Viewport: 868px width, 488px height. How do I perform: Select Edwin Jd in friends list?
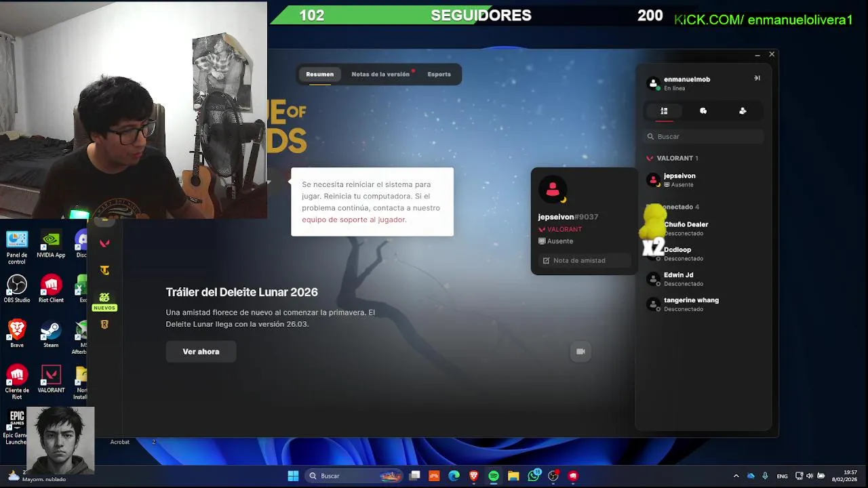703,279
